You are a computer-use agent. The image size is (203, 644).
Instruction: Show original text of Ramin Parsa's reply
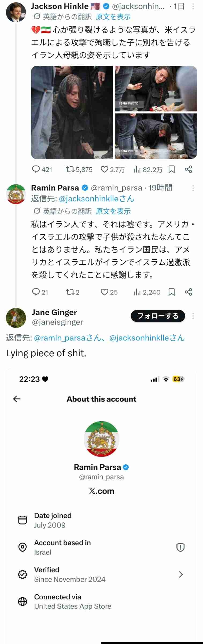point(113,211)
